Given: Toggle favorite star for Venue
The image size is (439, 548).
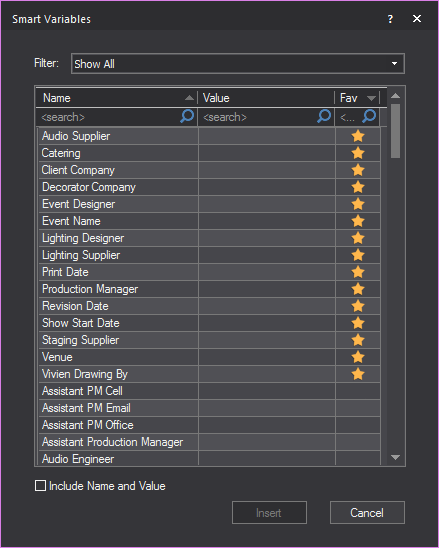Looking at the screenshot, I should tap(358, 357).
